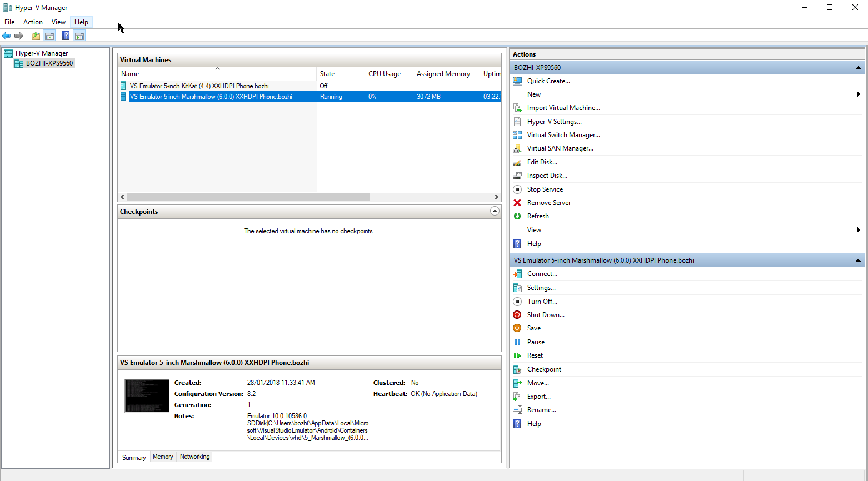
Task: Switch to the Summary tab
Action: 134,457
